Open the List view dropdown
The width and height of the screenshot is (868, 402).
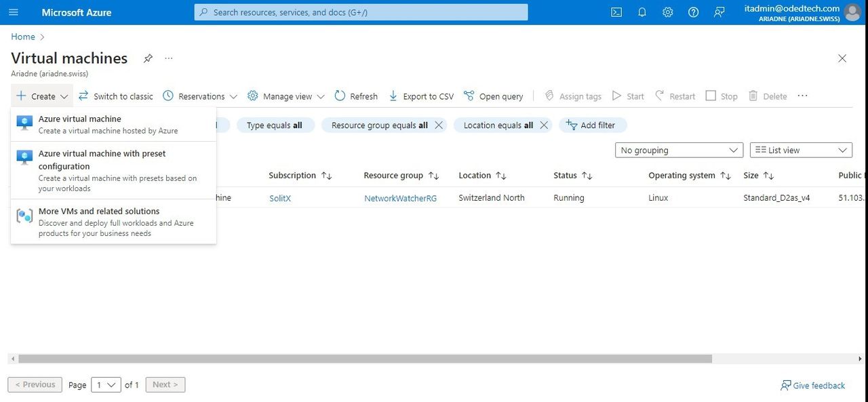801,150
